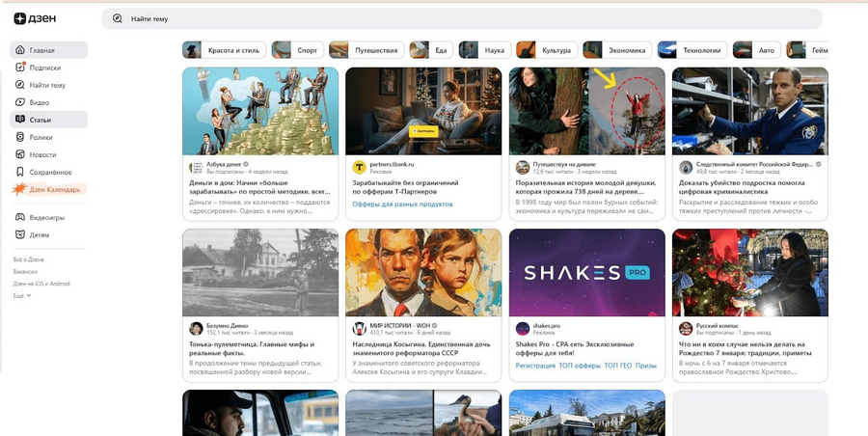
Task: Click the Статьи book icon
Action: pos(20,120)
